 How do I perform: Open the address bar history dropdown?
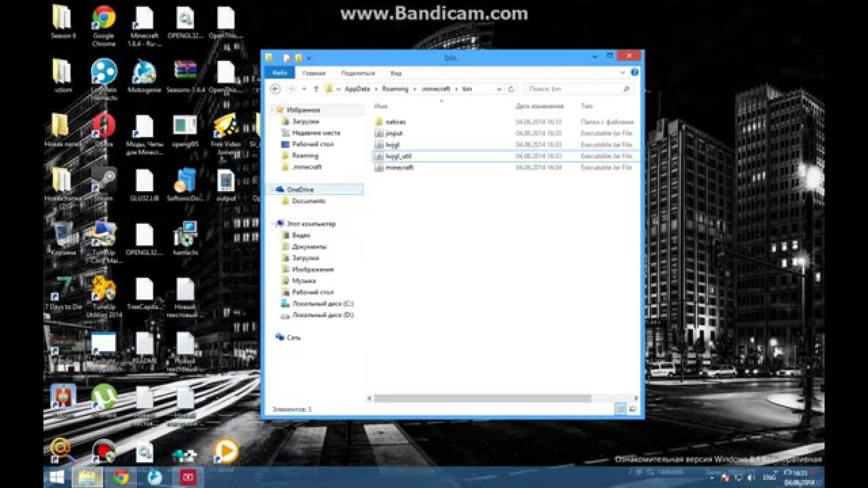[x=500, y=89]
